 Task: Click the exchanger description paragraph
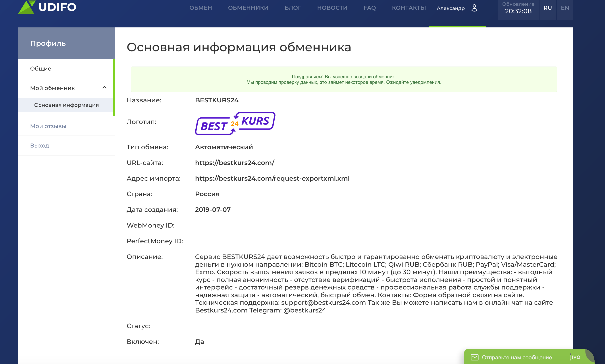tap(376, 284)
